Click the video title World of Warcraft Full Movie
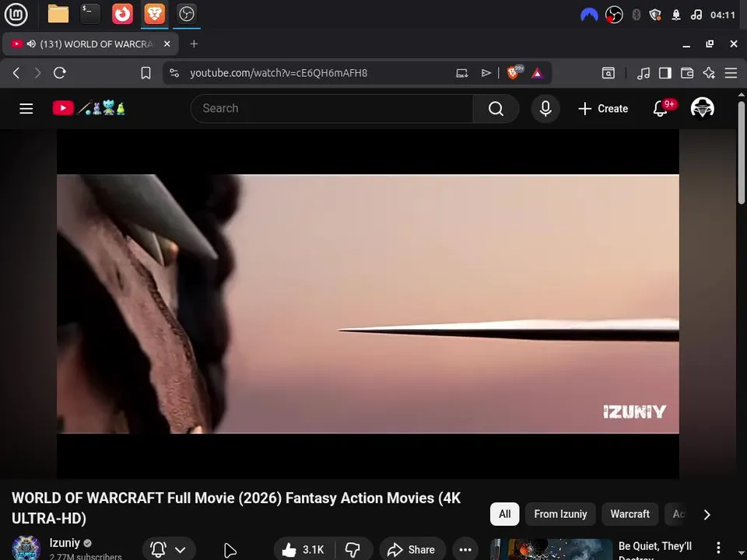 pos(237,508)
